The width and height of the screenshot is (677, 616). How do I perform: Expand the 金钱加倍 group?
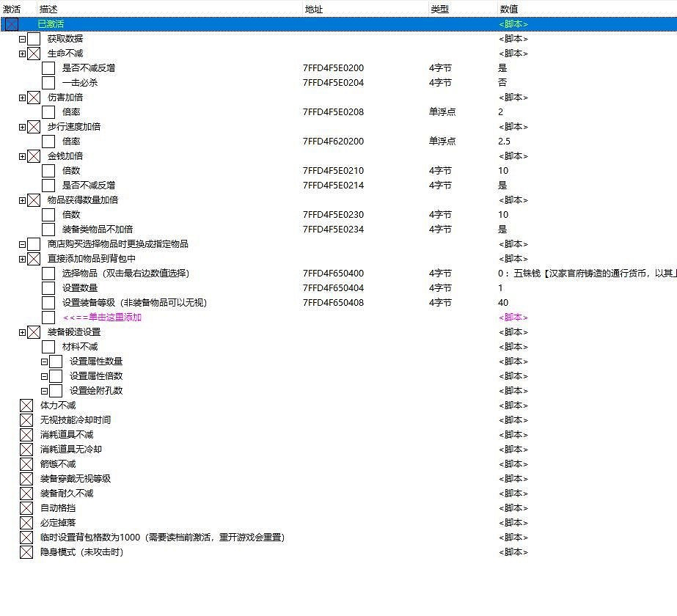click(x=23, y=156)
